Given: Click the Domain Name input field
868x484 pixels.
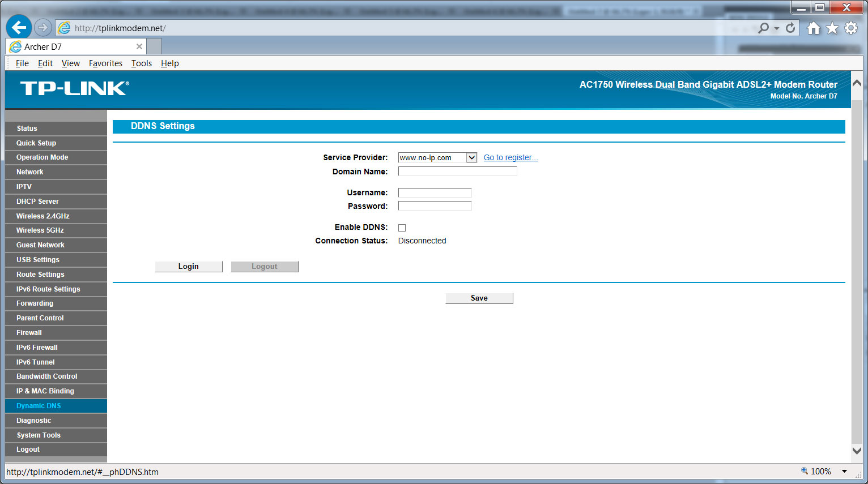Looking at the screenshot, I should [458, 172].
